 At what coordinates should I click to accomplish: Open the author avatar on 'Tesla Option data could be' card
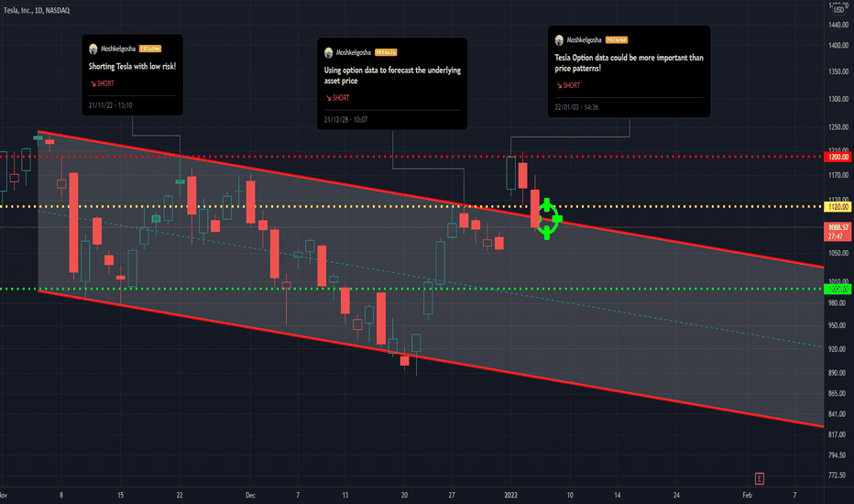coord(559,40)
